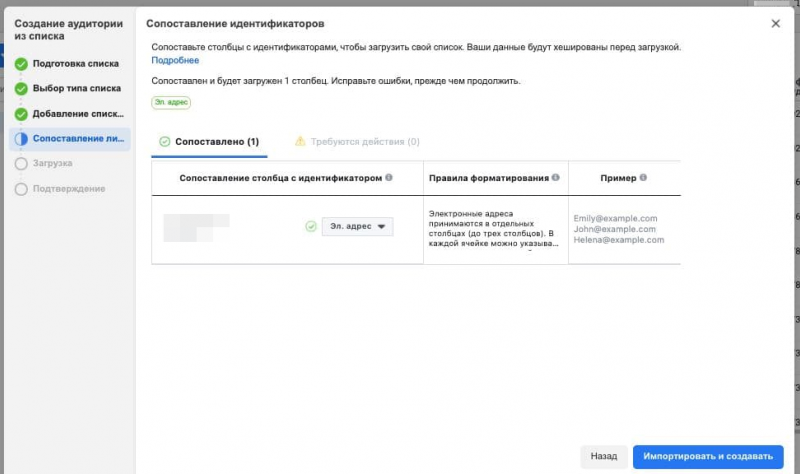The height and width of the screenshot is (474, 800).
Task: Click the half-filled circle icon of current step
Action: click(x=21, y=139)
